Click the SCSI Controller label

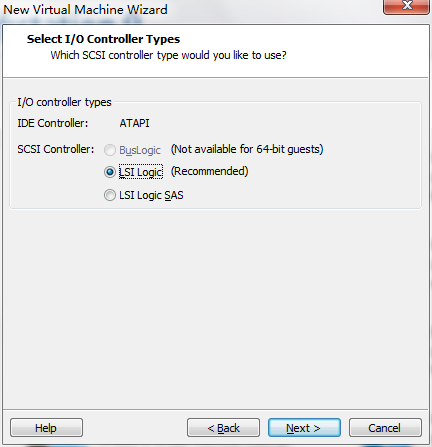(56, 149)
